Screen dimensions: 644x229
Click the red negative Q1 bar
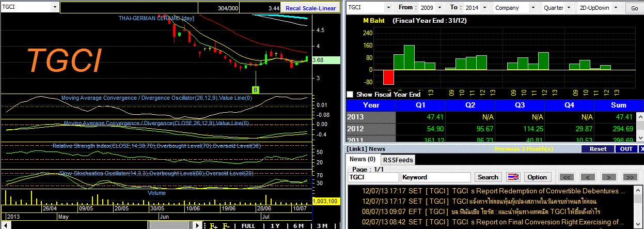(388, 77)
